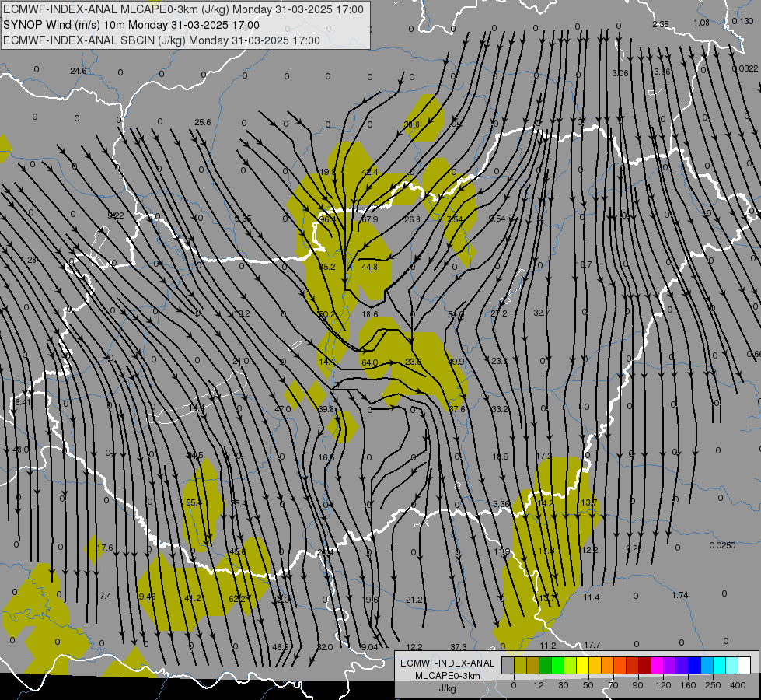Viewport: 761px width, 700px height.
Task: Click the map value 21.2
Action: tap(414, 600)
